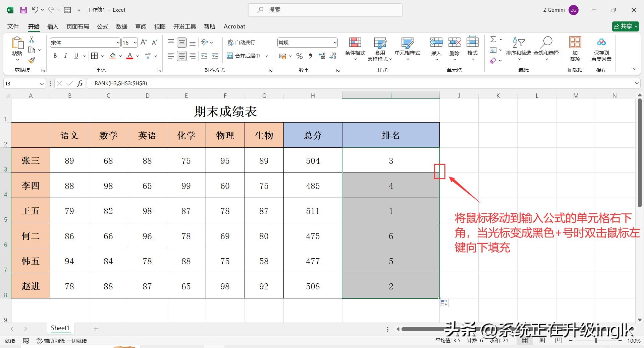Click the Percent Style icon
The width and height of the screenshot is (644, 348).
click(300, 56)
